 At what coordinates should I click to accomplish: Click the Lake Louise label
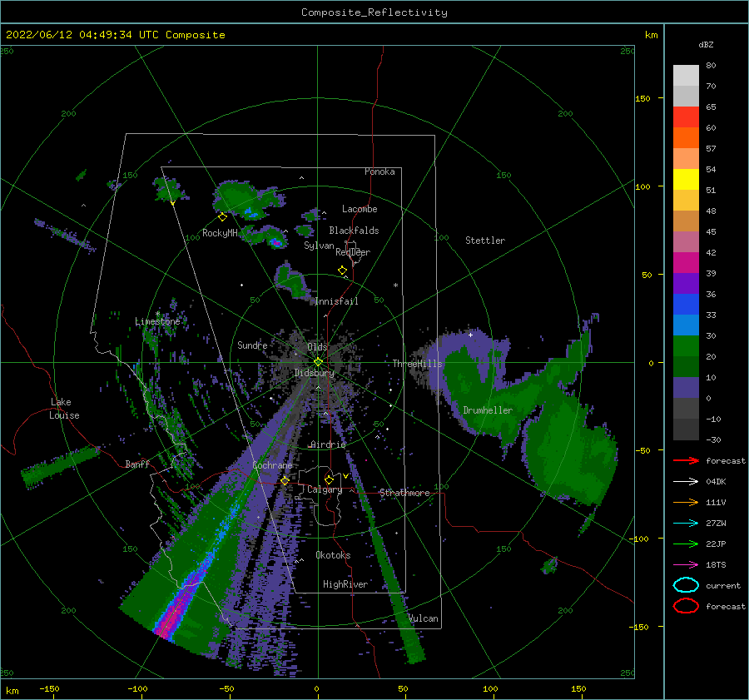point(64,409)
